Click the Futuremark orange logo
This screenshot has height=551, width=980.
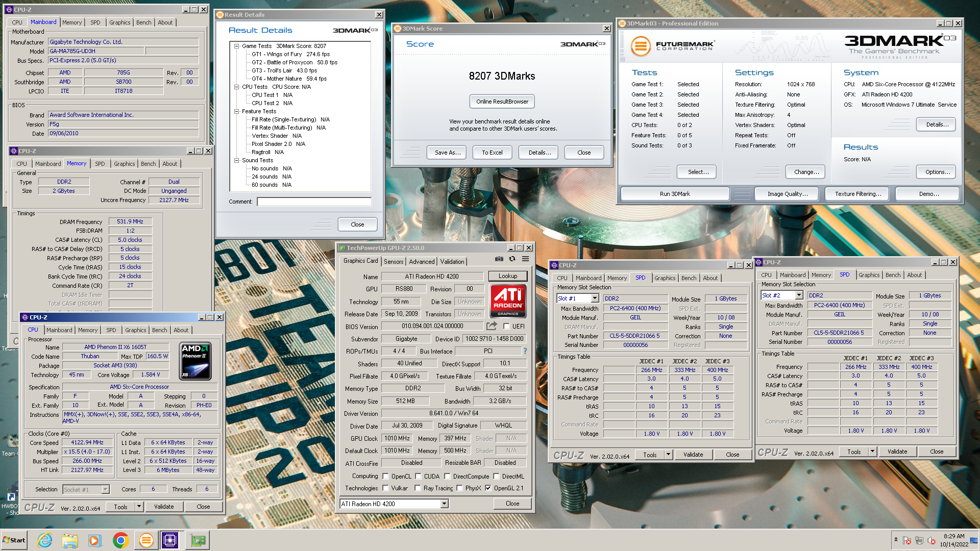(x=641, y=46)
